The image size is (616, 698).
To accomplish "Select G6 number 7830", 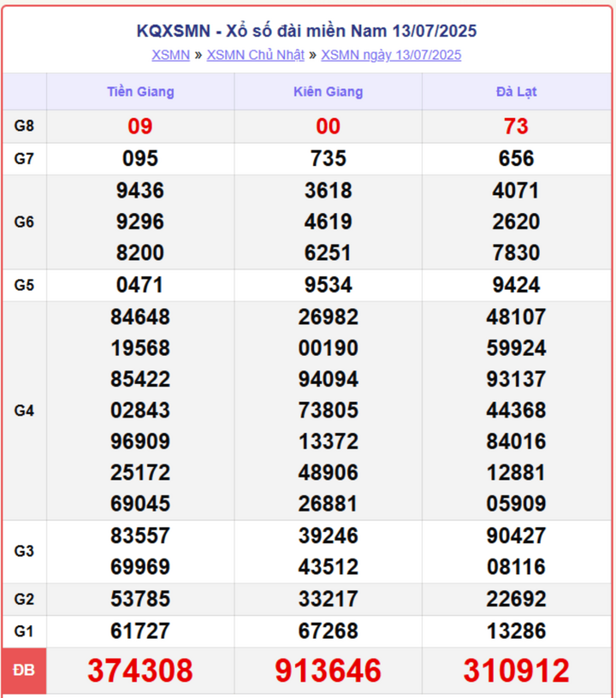I will pos(516,253).
